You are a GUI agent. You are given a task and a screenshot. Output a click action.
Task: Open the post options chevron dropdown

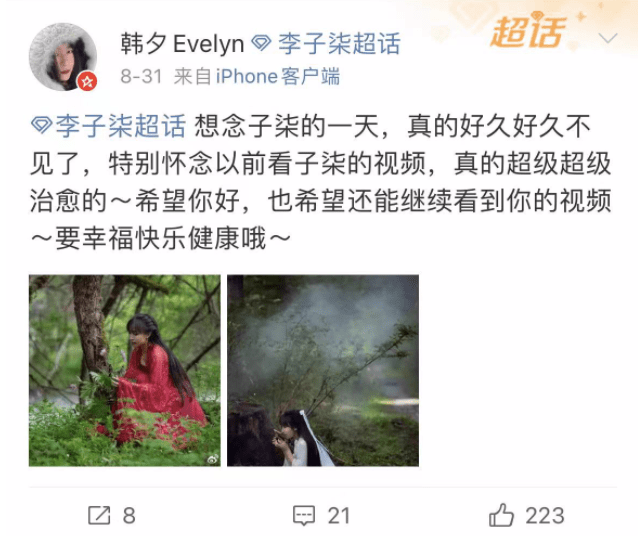(608, 39)
